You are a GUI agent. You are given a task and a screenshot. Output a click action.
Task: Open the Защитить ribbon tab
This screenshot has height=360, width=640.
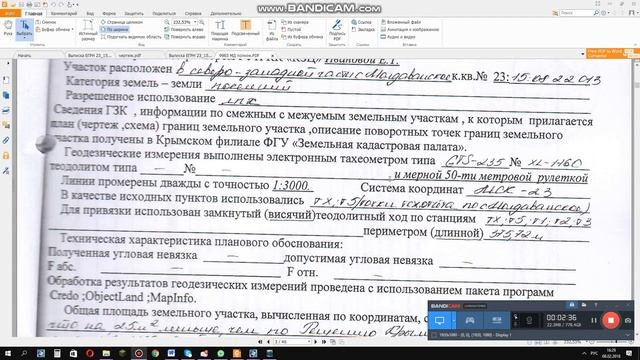[134, 13]
